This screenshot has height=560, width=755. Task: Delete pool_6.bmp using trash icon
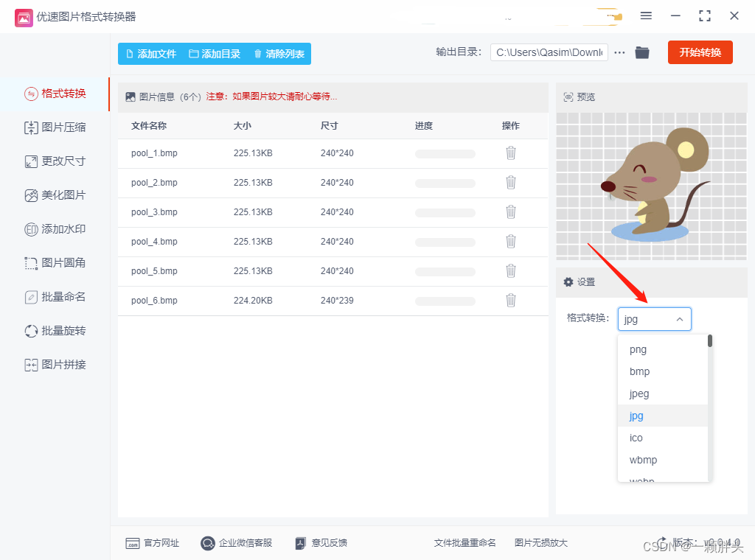point(511,300)
